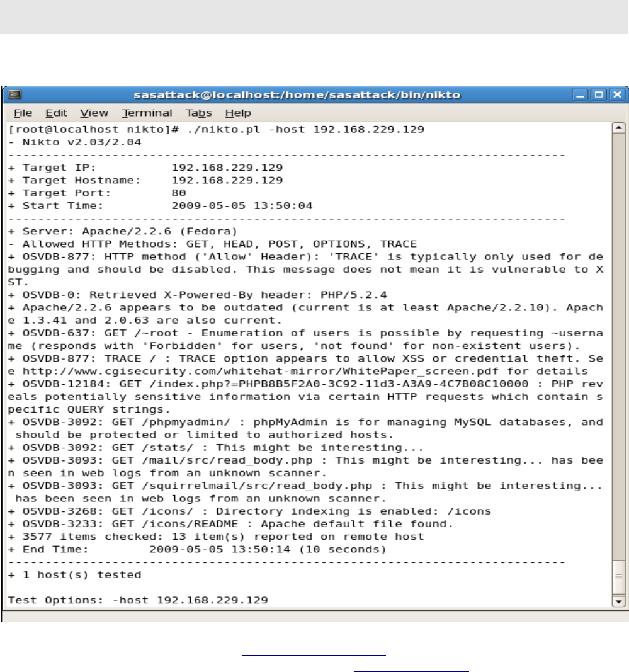Click the 'OSVDB-877: TRACE /' line

pyautogui.click(x=305, y=359)
